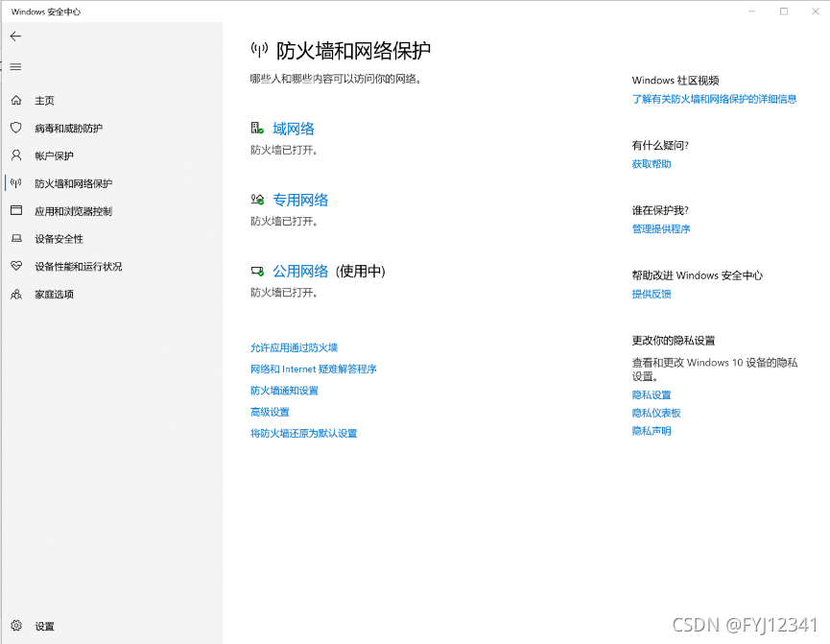Click the device health heart icon
This screenshot has height=644, width=830.
pos(16,266)
